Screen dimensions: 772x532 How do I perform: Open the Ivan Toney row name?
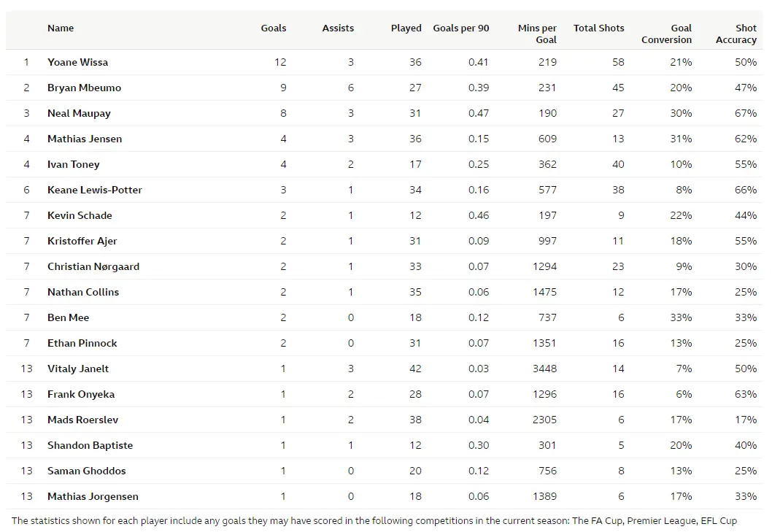point(73,164)
